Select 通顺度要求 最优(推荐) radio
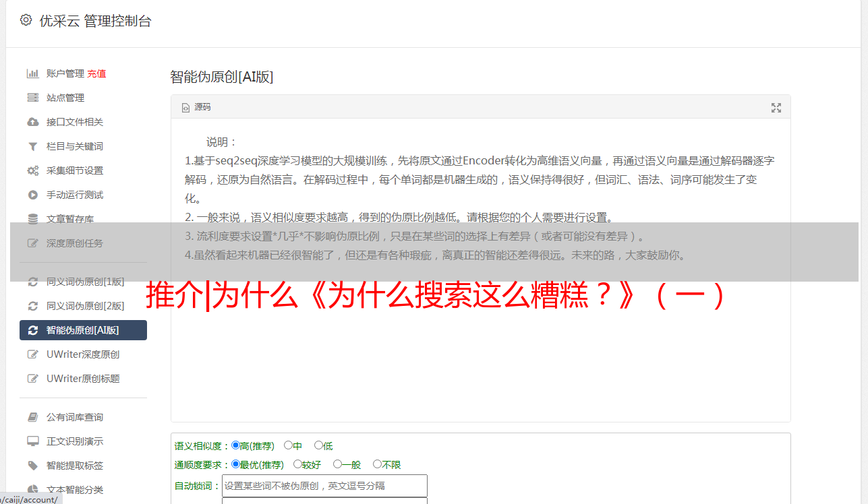868x504 pixels. tap(235, 464)
